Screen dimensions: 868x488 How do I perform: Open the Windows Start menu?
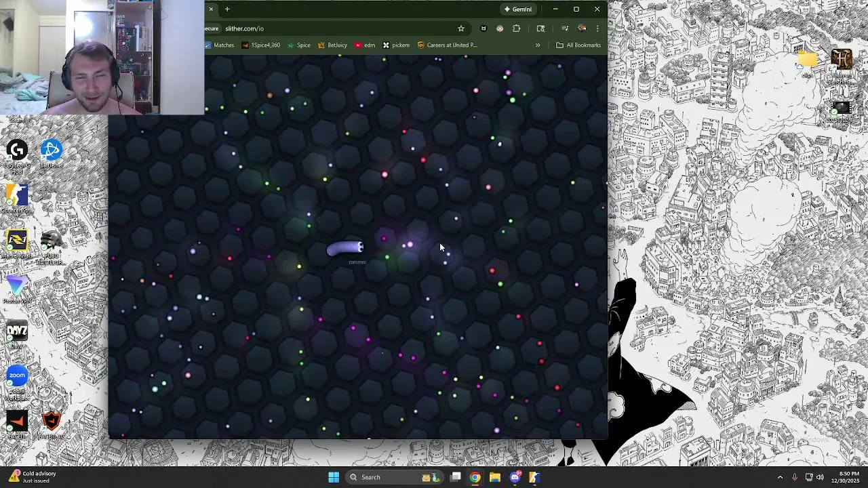pyautogui.click(x=334, y=477)
